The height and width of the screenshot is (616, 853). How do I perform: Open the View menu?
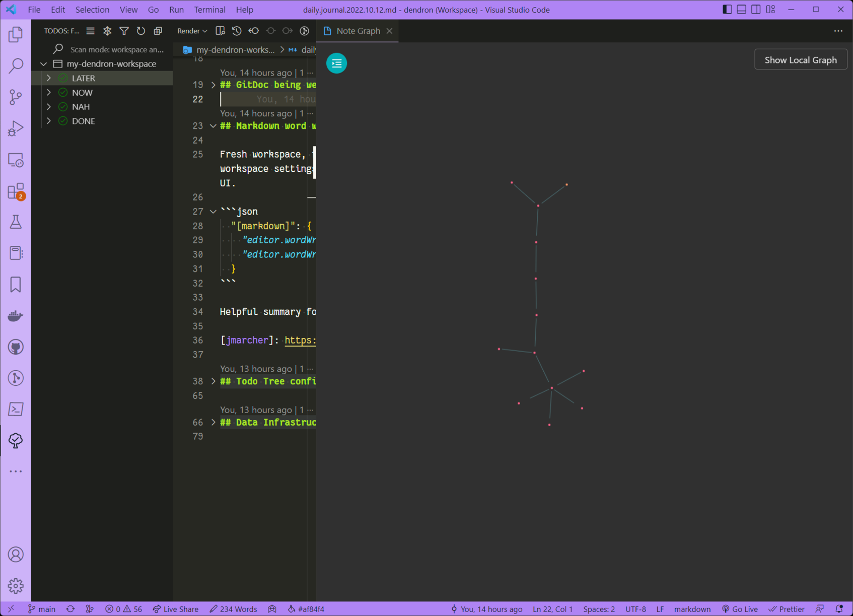point(128,10)
